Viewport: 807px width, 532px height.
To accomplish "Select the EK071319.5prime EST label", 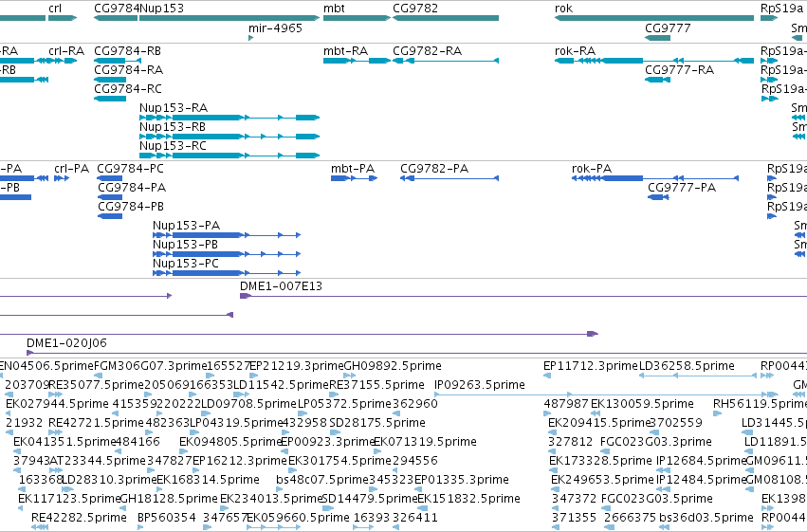I will (425, 443).
